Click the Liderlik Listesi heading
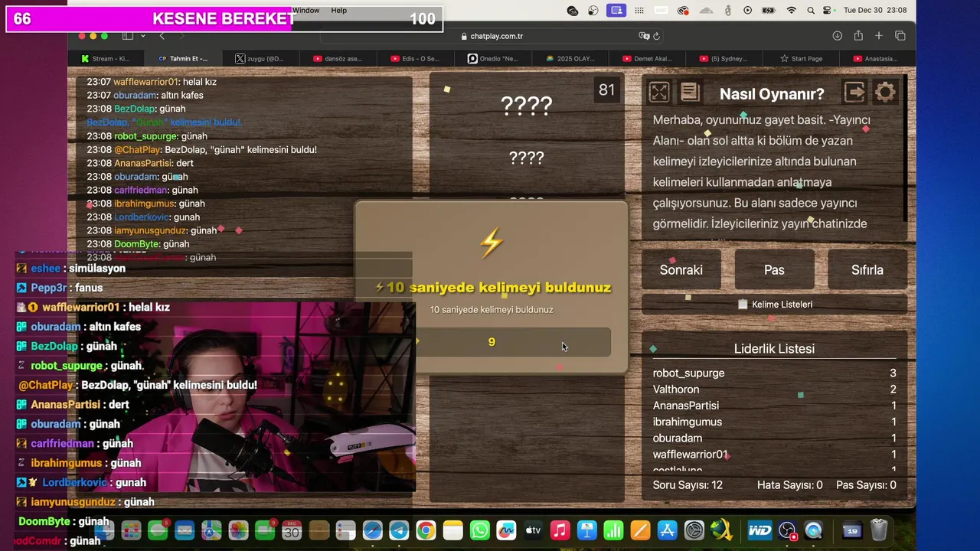Image resolution: width=980 pixels, height=551 pixels. point(774,349)
